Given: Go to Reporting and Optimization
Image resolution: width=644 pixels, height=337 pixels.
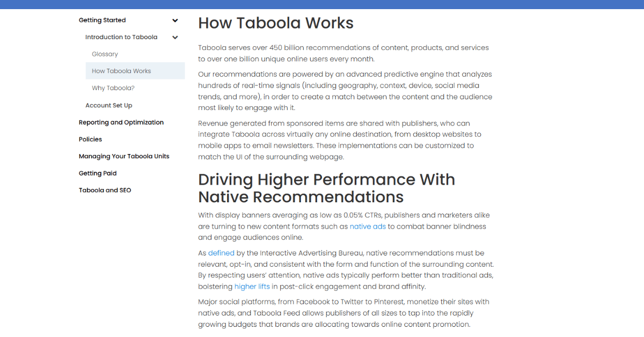Looking at the screenshot, I should 121,122.
